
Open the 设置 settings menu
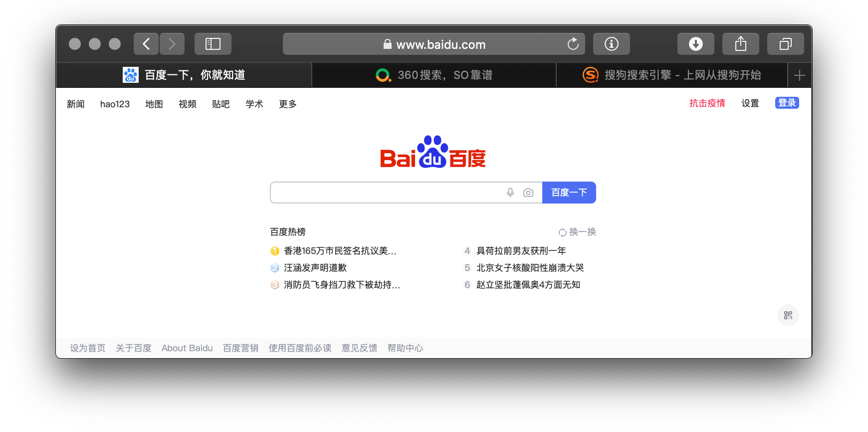pos(750,103)
